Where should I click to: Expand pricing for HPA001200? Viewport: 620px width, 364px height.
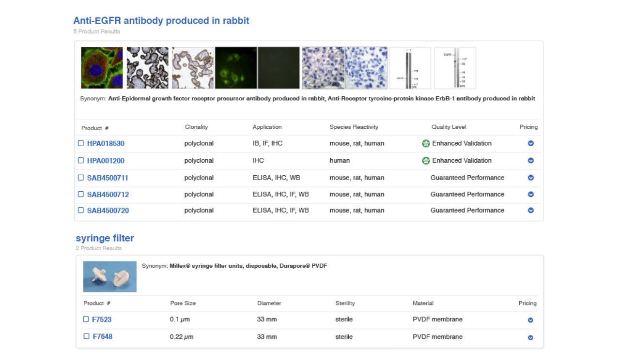tap(530, 160)
